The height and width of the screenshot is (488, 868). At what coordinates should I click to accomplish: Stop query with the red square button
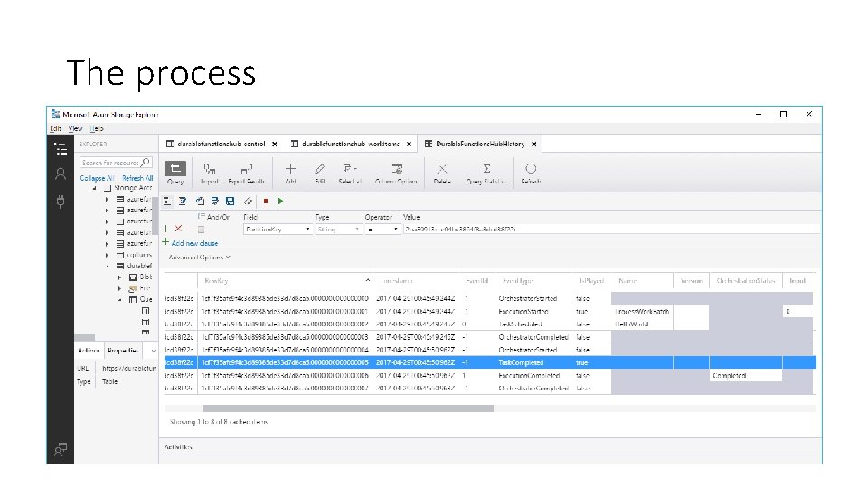pyautogui.click(x=266, y=202)
